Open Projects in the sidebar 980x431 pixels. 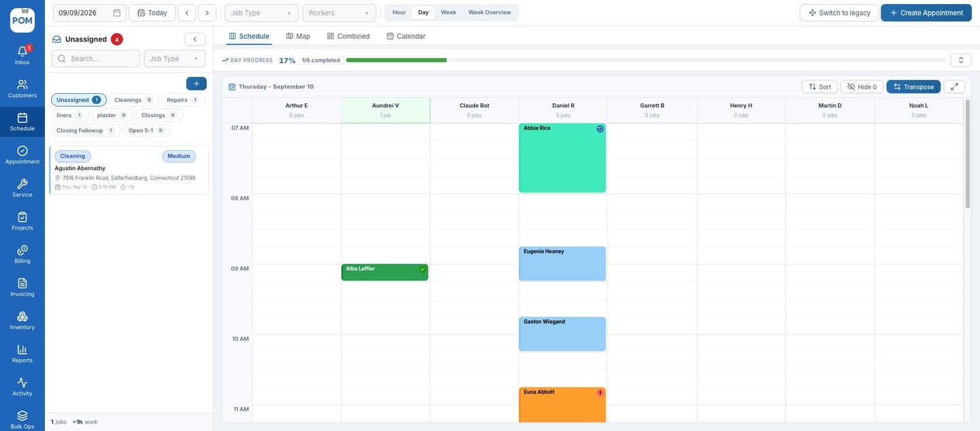(22, 222)
